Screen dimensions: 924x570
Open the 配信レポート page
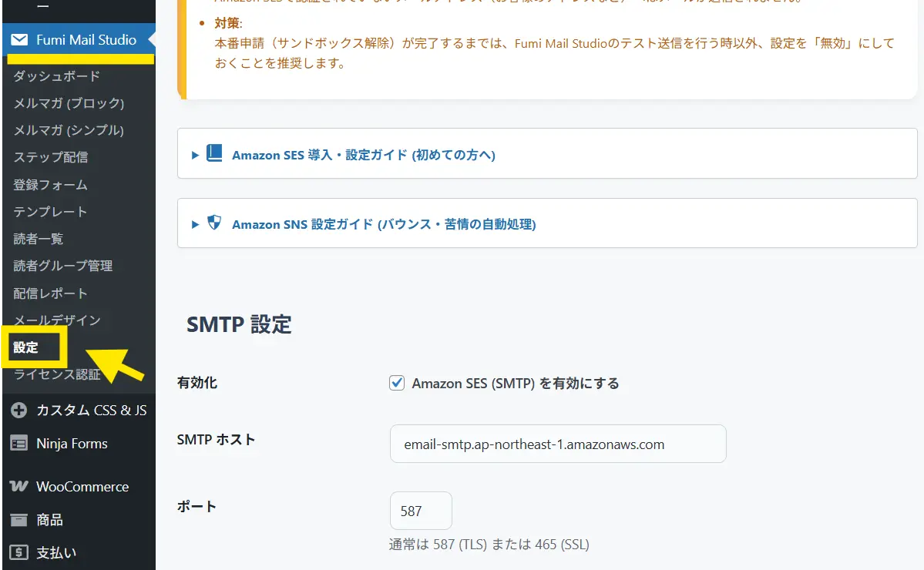click(x=51, y=293)
